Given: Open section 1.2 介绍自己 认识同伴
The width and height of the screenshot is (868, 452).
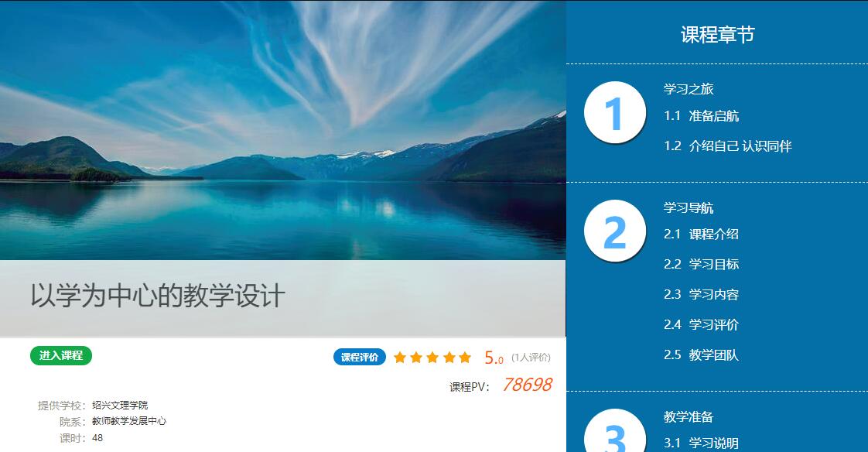Looking at the screenshot, I should tap(728, 146).
